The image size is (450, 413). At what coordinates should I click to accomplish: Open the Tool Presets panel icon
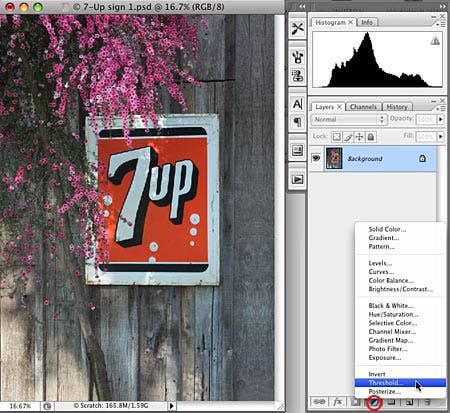point(297,28)
